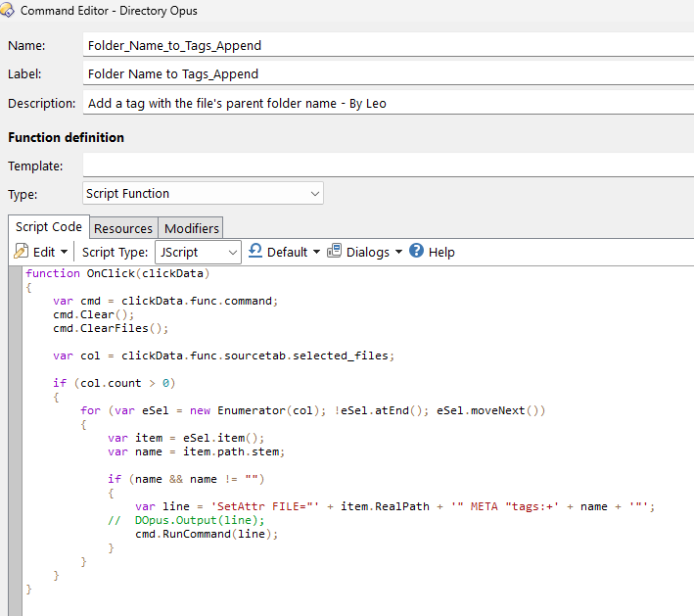694x616 pixels.
Task: Open the Edit dropdown arrow
Action: click(65, 253)
